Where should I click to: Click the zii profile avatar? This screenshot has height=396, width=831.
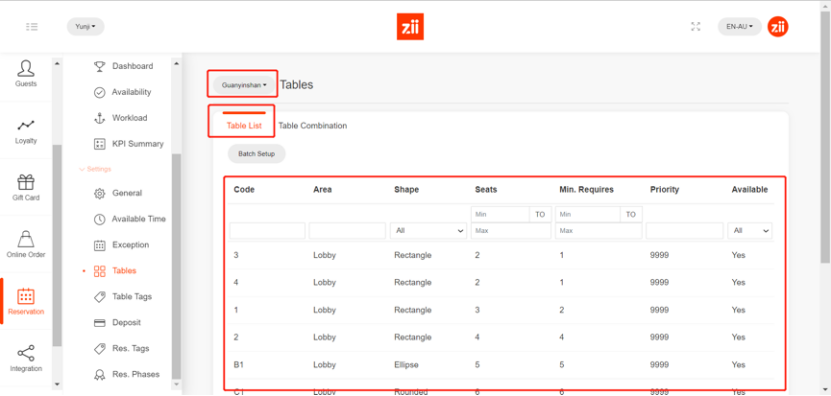(x=778, y=27)
